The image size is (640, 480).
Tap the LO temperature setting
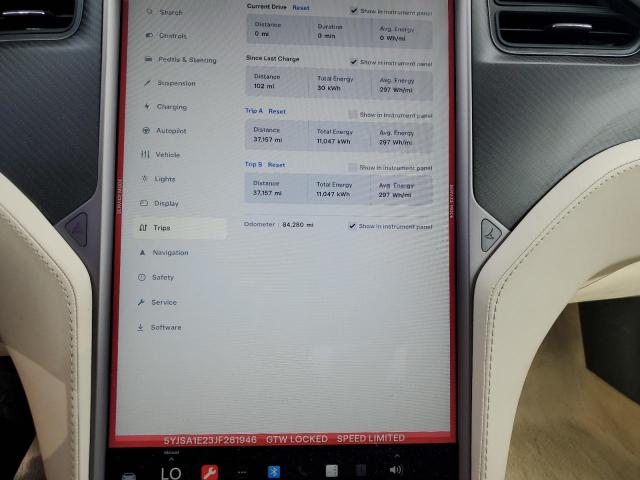coord(171,473)
